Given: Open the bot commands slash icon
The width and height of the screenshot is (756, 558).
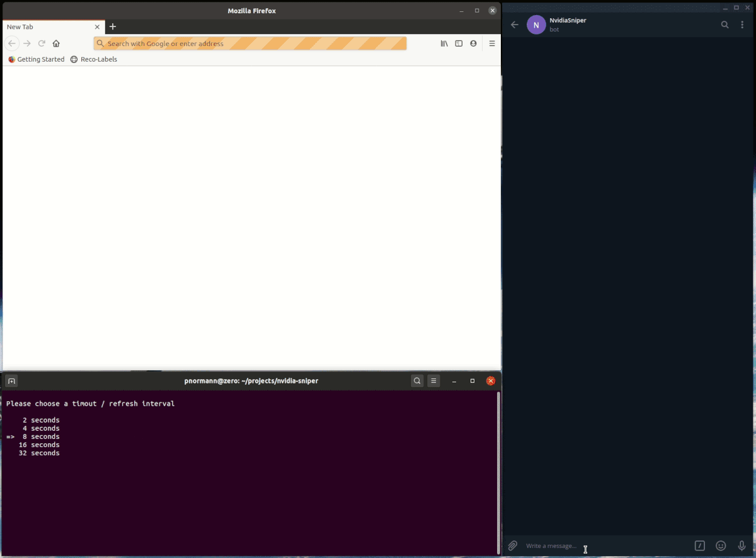Looking at the screenshot, I should tap(700, 546).
